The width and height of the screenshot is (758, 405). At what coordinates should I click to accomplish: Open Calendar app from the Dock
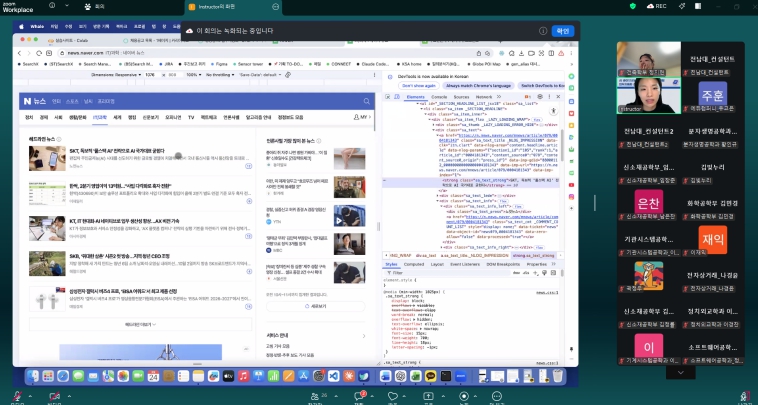153,376
